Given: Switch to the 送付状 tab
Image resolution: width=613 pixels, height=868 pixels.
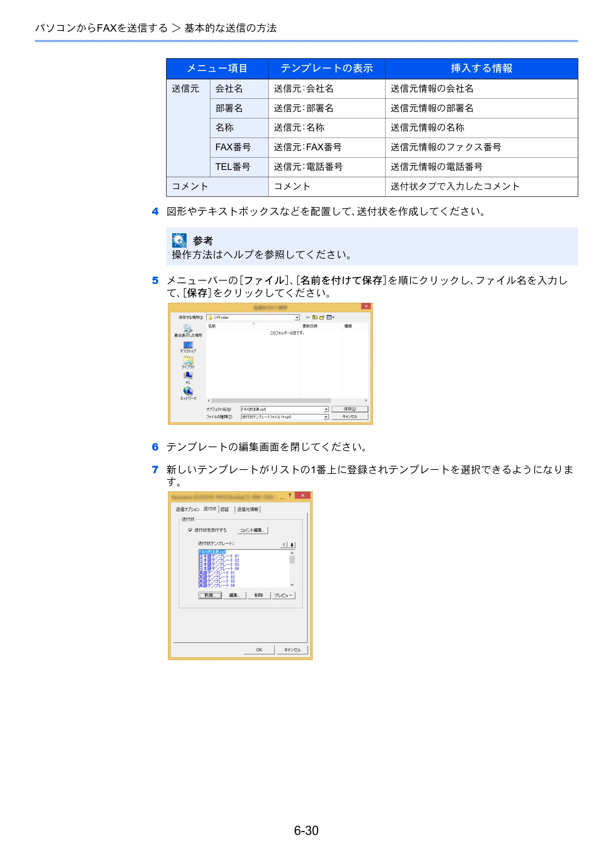Looking at the screenshot, I should [210, 509].
